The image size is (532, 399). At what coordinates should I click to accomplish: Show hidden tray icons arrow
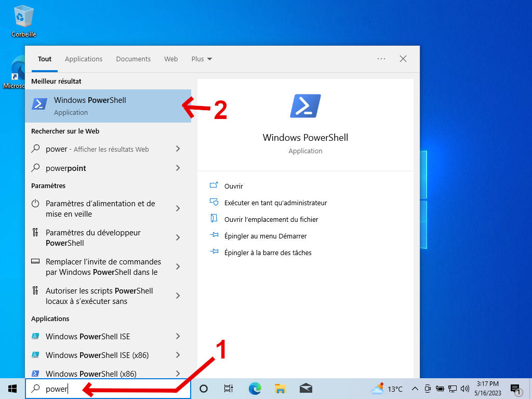415,389
